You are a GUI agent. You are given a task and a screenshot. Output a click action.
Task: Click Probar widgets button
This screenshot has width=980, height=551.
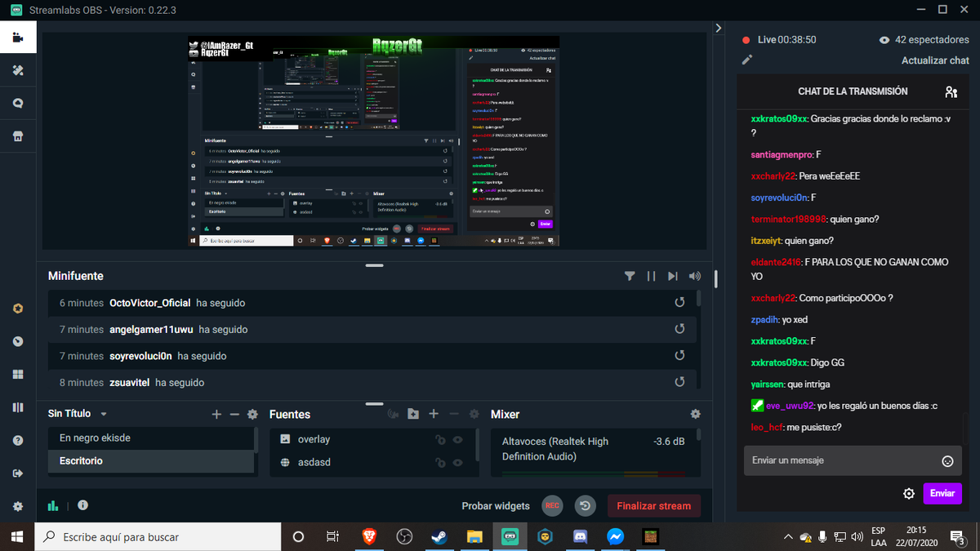coord(496,506)
